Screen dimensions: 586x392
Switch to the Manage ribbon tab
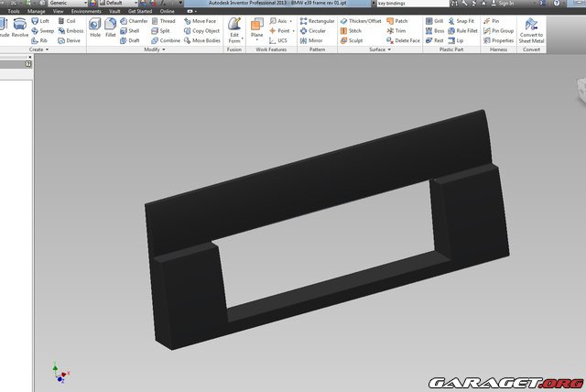pyautogui.click(x=37, y=11)
